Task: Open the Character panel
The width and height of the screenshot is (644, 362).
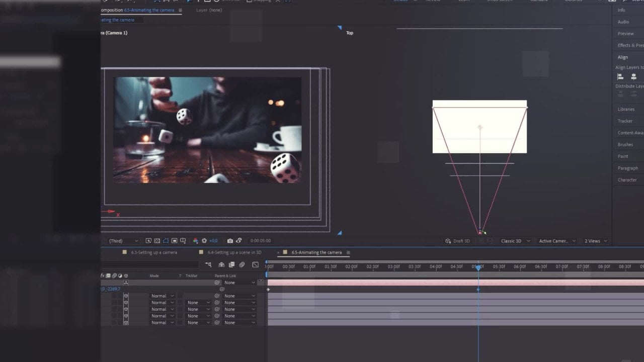Action: tap(627, 179)
